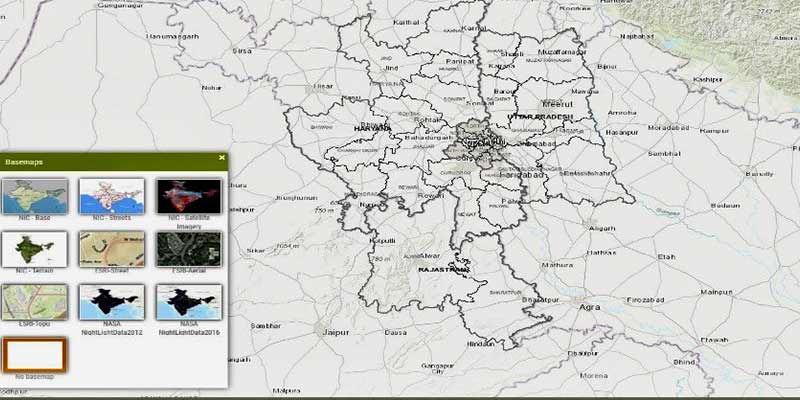Click the Agra city label on map
Viewport: 800px width, 400px height.
[x=589, y=307]
